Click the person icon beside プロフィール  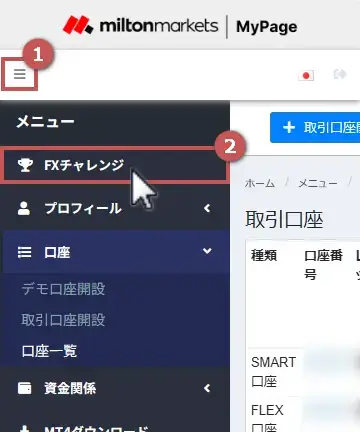[x=24, y=208]
